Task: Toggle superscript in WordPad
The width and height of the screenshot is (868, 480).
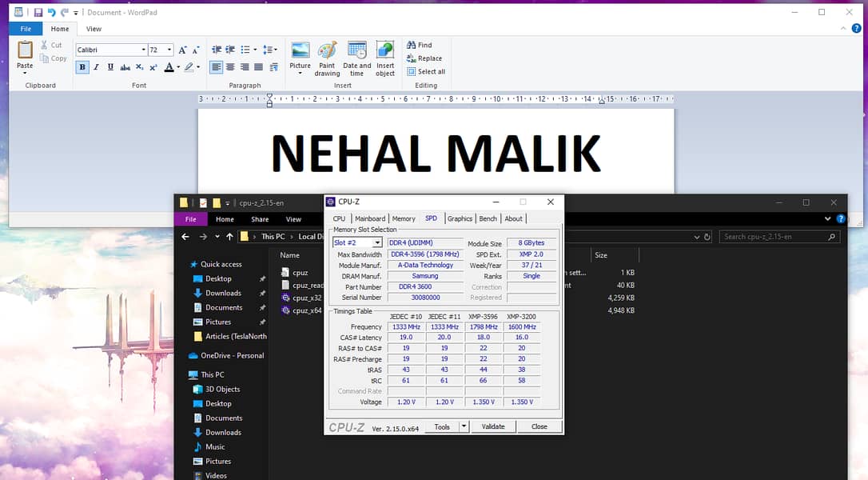Action: click(153, 67)
